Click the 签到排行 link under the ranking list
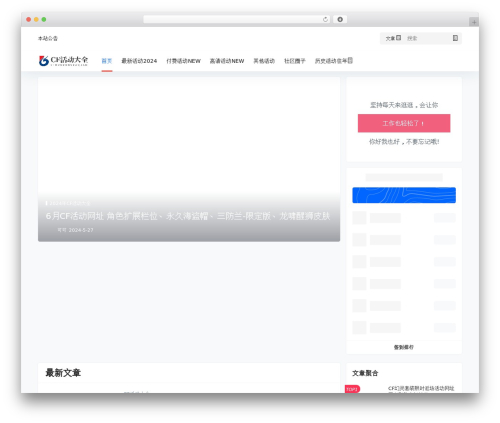Image resolution: width=500 pixels, height=423 pixels. (x=404, y=347)
